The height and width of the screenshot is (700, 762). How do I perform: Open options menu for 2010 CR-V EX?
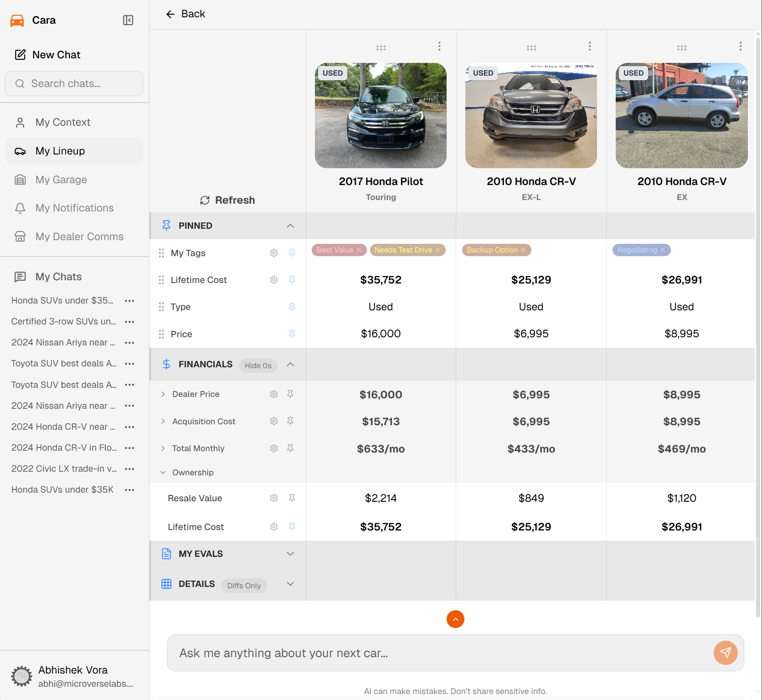point(741,46)
